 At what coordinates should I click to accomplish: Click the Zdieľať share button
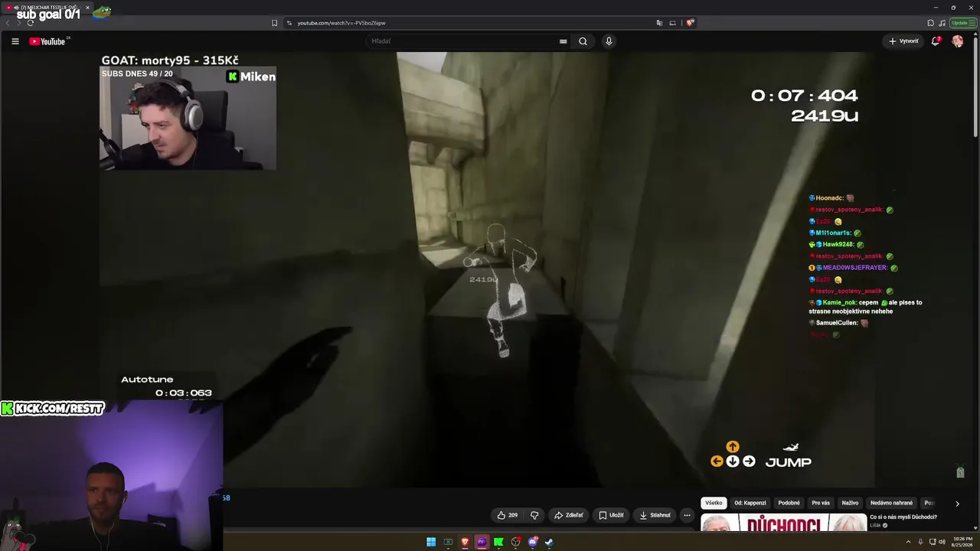[569, 515]
